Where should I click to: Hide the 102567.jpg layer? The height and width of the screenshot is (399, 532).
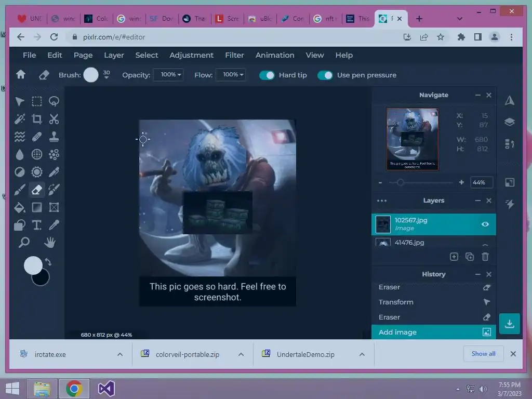click(485, 224)
